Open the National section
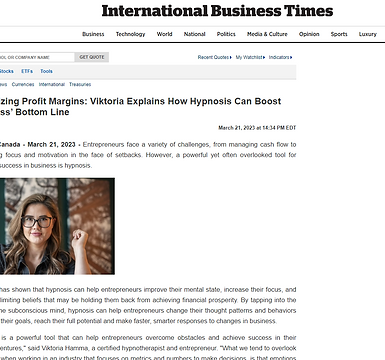This screenshot has width=385, height=360. [194, 34]
